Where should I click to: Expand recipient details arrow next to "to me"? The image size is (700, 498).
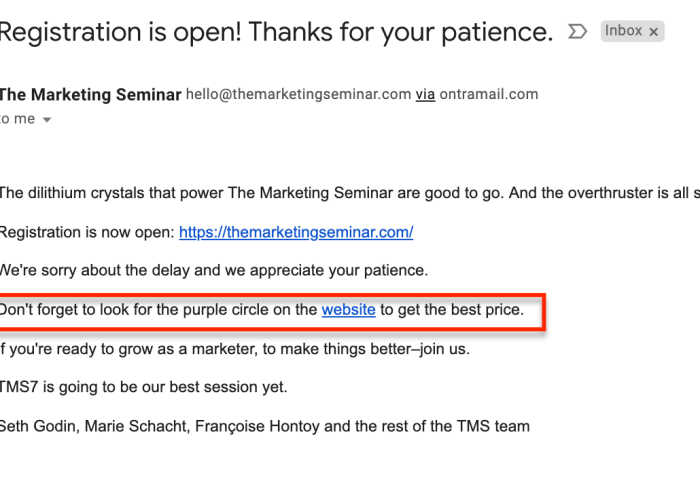click(x=47, y=120)
